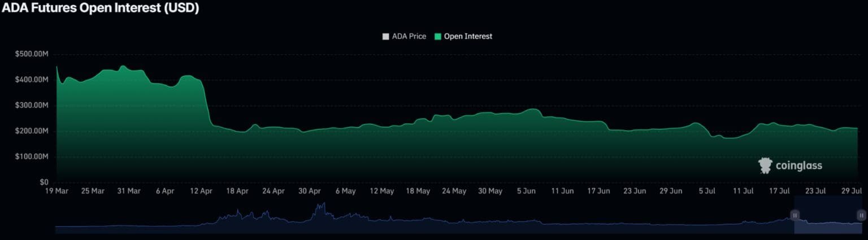Click the $0 y-axis label
The width and height of the screenshot is (868, 240).
pyautogui.click(x=43, y=182)
